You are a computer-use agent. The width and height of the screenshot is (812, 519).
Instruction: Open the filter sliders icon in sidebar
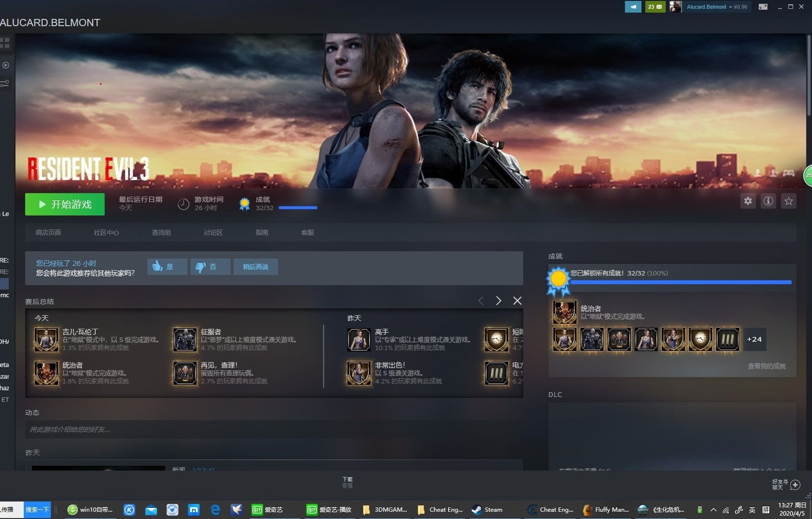5,83
